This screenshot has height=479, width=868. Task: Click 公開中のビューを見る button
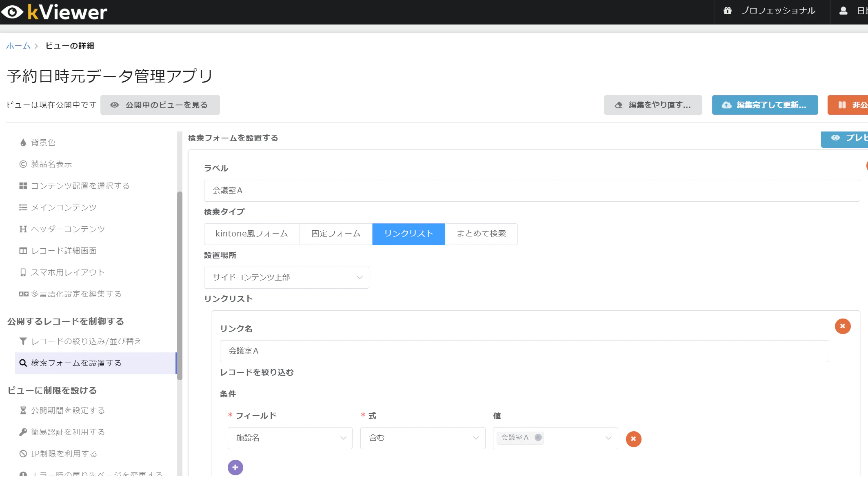[x=160, y=105]
